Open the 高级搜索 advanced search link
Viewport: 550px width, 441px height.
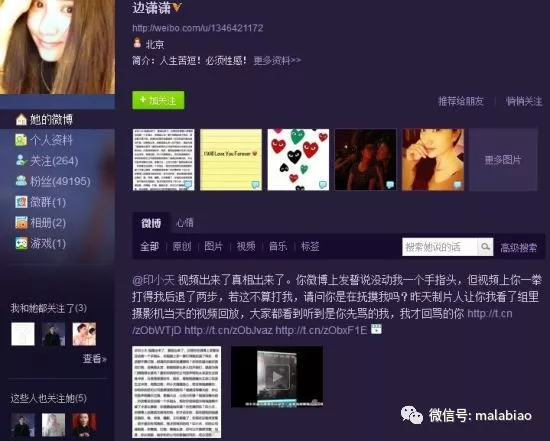(518, 247)
